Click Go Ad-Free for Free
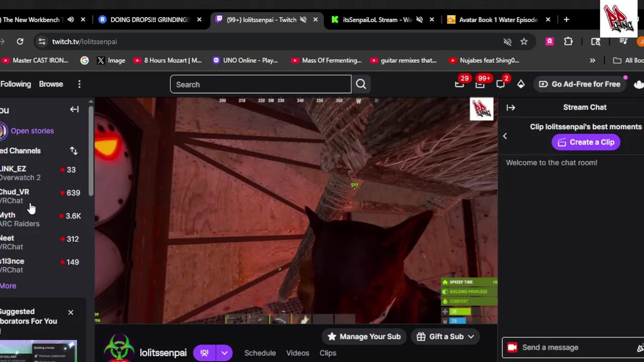This screenshot has height=362, width=644. click(x=580, y=84)
